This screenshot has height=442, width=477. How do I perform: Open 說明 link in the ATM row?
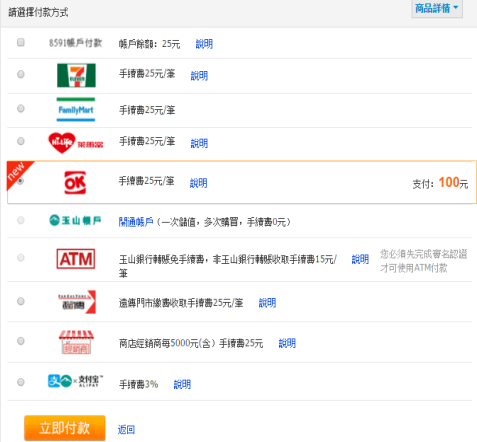(360, 259)
